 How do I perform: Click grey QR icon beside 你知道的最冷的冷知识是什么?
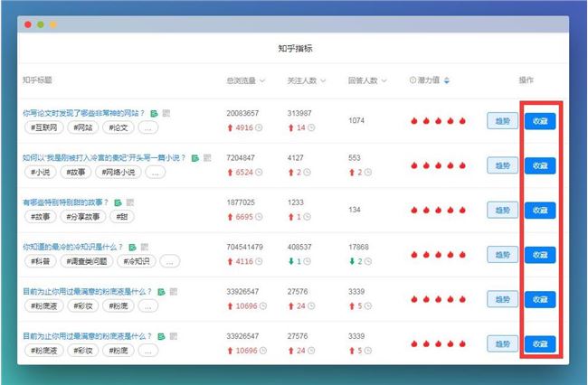145,248
